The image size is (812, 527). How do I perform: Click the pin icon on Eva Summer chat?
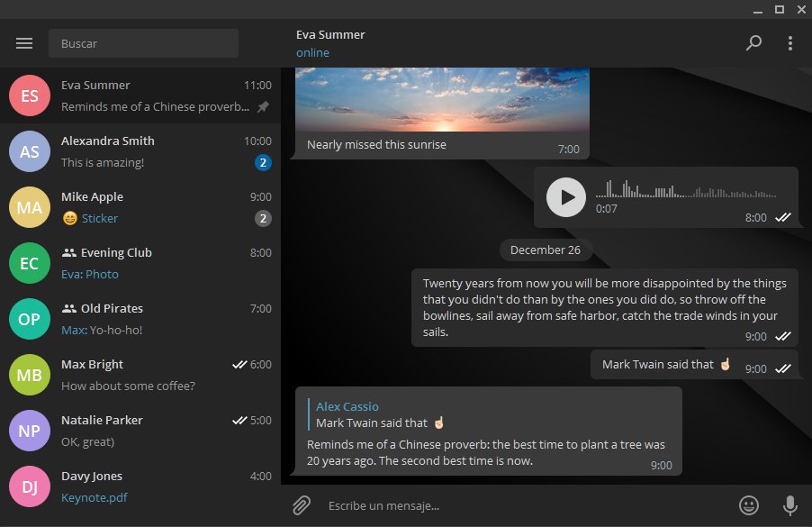(x=263, y=106)
